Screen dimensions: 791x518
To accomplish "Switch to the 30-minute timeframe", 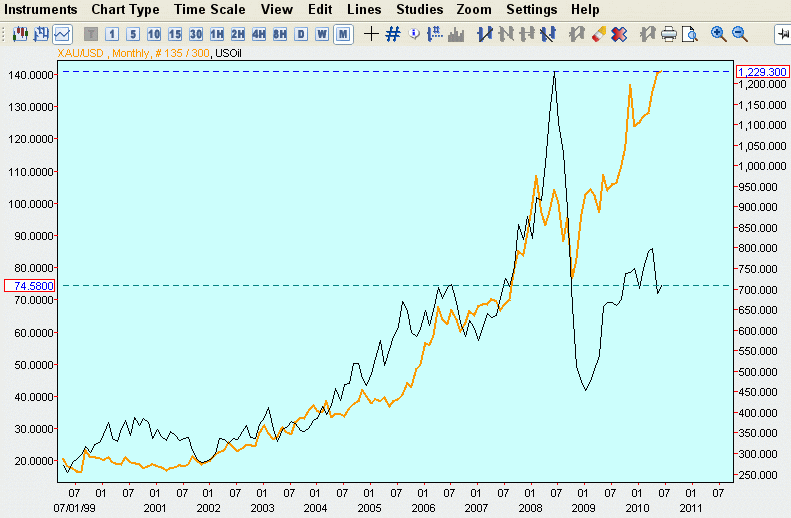I will pos(196,34).
